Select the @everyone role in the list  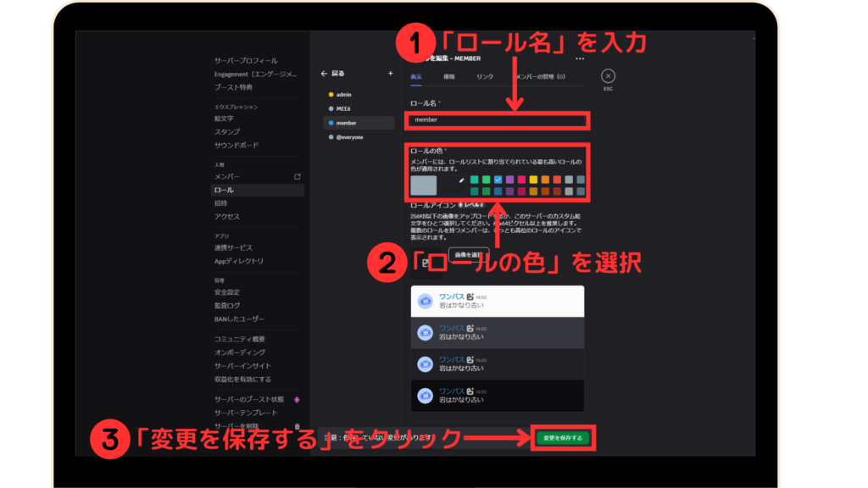click(x=359, y=137)
